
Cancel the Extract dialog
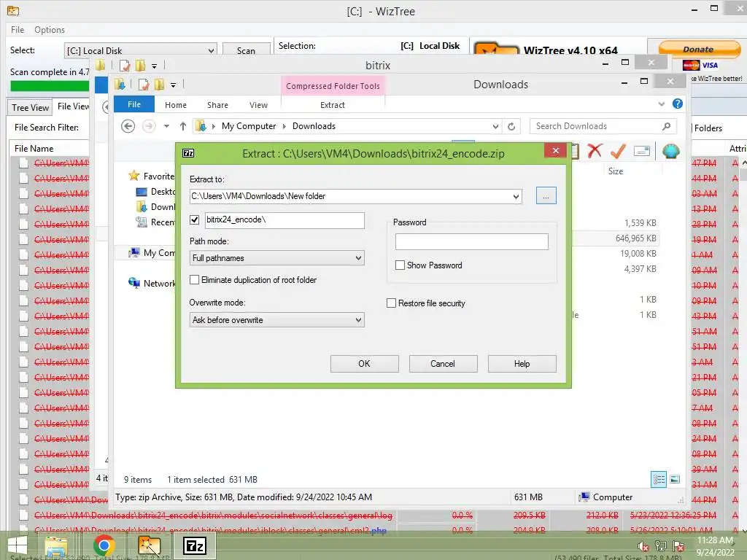tap(443, 364)
